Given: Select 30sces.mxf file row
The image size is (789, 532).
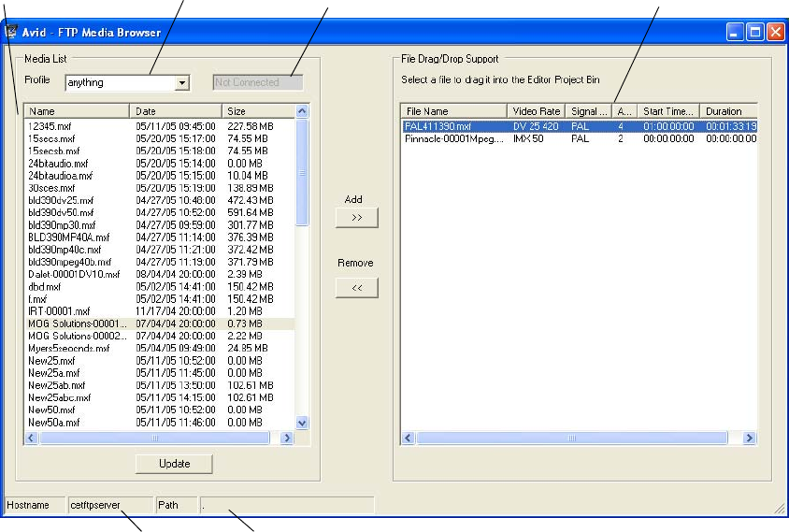Looking at the screenshot, I should click(160, 188).
